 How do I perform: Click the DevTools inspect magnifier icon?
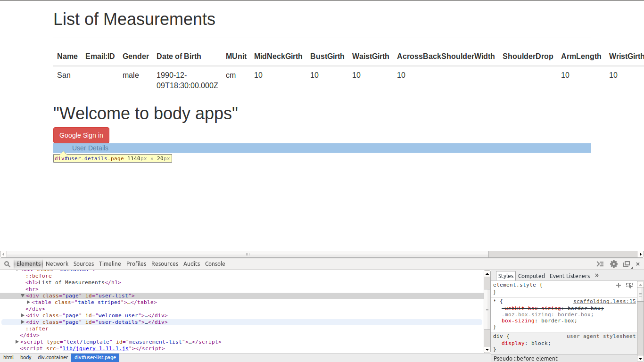[8, 264]
